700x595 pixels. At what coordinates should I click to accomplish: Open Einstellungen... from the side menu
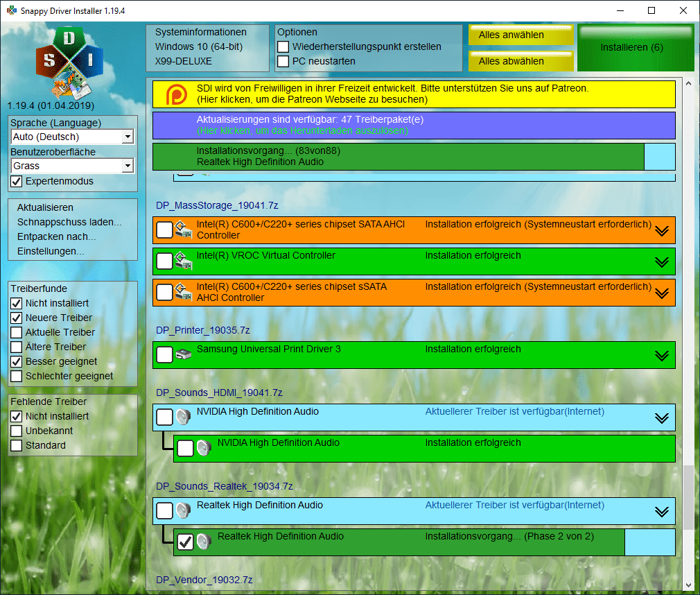[x=51, y=251]
